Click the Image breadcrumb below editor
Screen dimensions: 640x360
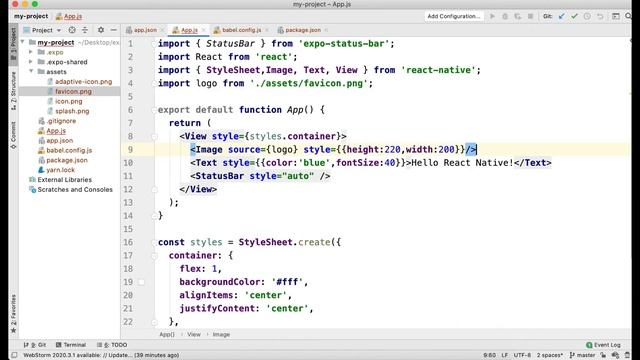(x=221, y=334)
